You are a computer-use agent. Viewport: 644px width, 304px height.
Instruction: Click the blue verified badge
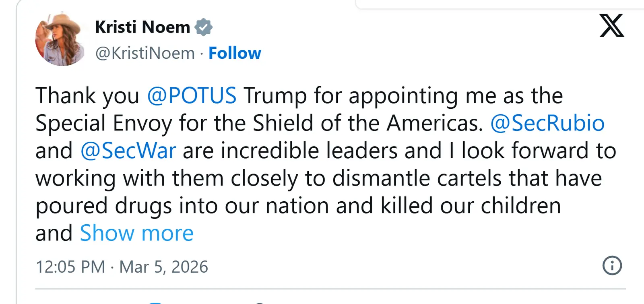[203, 27]
